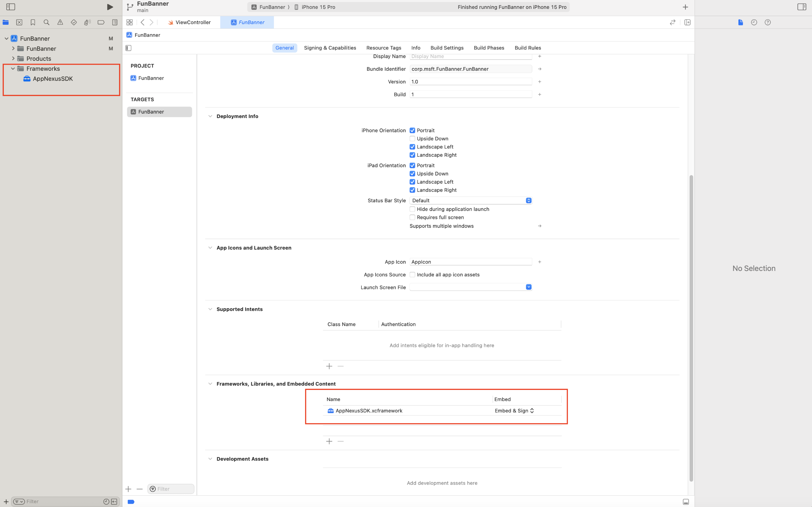Enable iPhone Upside Down orientation
The image size is (812, 507).
(412, 138)
